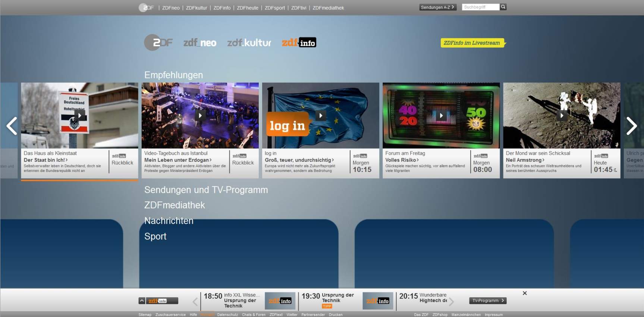Image resolution: width=644 pixels, height=317 pixels.
Task: Select the zdf_neo channel logo
Action: point(200,43)
